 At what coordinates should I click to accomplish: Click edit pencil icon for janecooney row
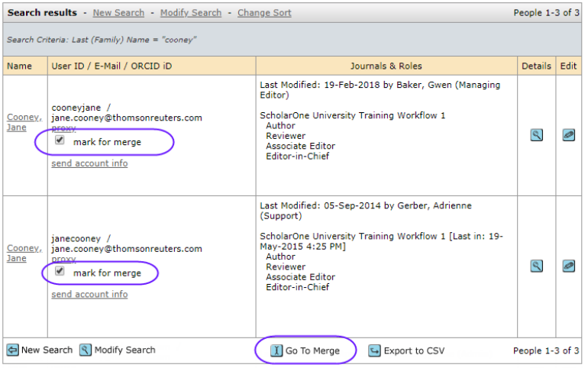click(x=568, y=266)
